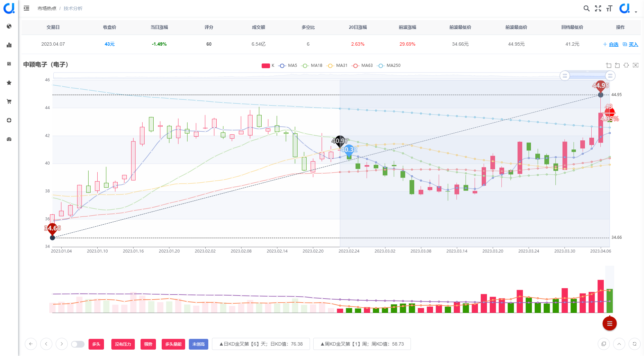Click the 成交额 column header
The image size is (644, 356).
(x=259, y=27)
